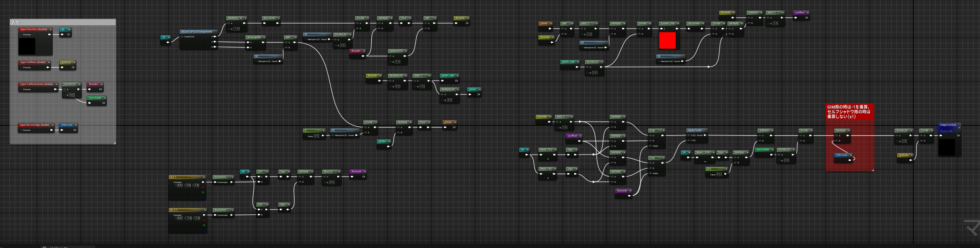Screen dimensions: 980x248
Task: Collapse the Input Direction (Vector3) node chevron
Action: click(x=51, y=30)
